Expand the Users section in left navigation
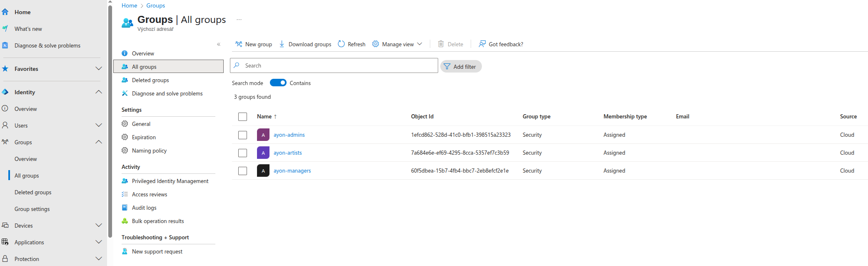This screenshot has width=868, height=266. click(98, 125)
